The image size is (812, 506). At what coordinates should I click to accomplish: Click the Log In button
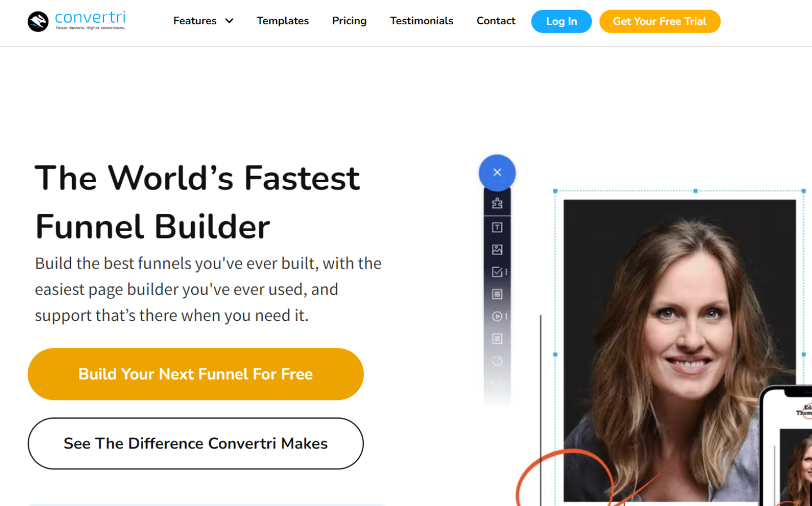coord(561,21)
